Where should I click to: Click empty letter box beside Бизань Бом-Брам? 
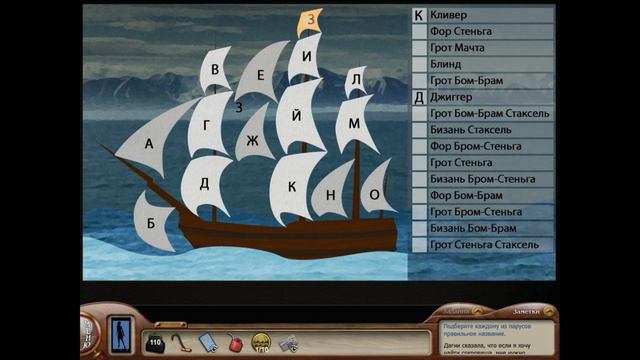click(419, 228)
